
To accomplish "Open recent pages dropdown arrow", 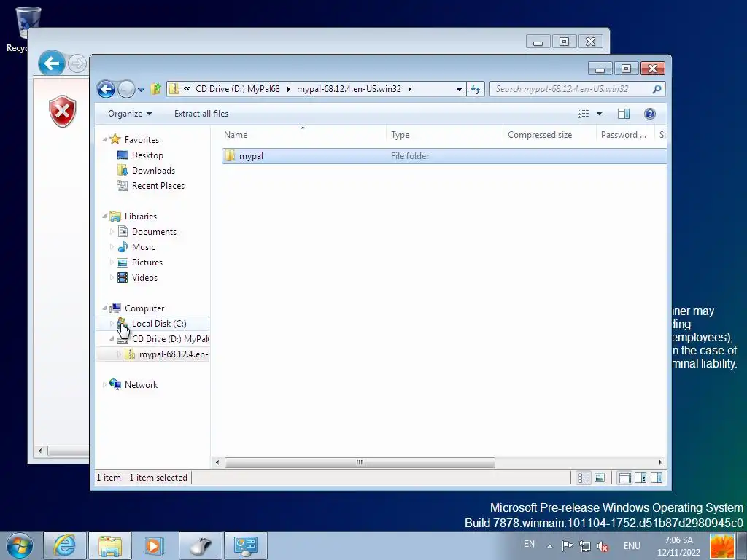I will [x=141, y=90].
